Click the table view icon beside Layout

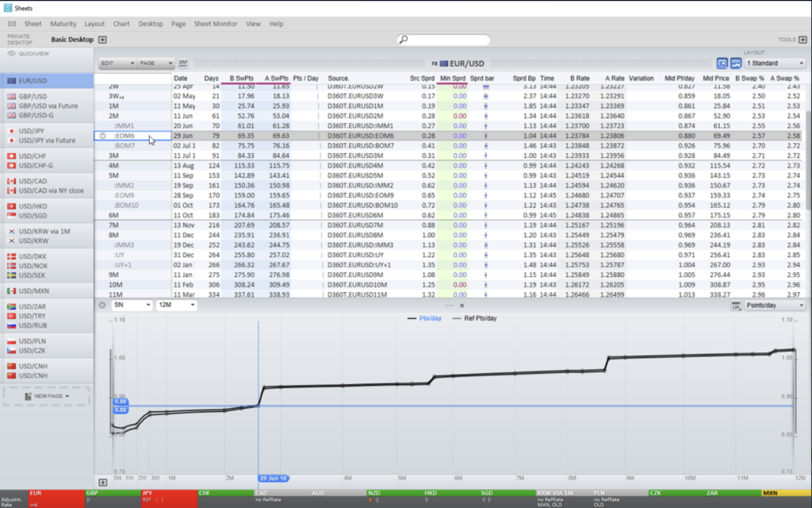(x=722, y=63)
